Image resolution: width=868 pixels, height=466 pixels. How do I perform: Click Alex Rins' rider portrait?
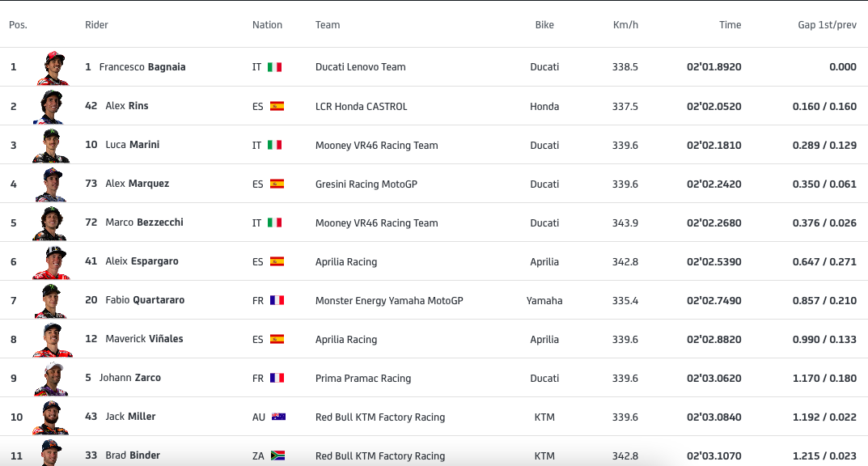click(x=50, y=107)
